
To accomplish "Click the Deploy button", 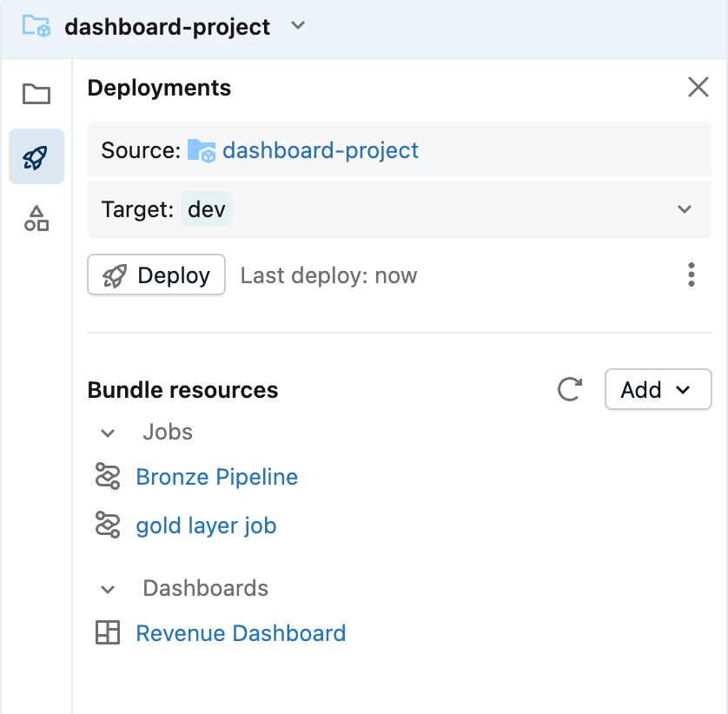I will (x=156, y=275).
